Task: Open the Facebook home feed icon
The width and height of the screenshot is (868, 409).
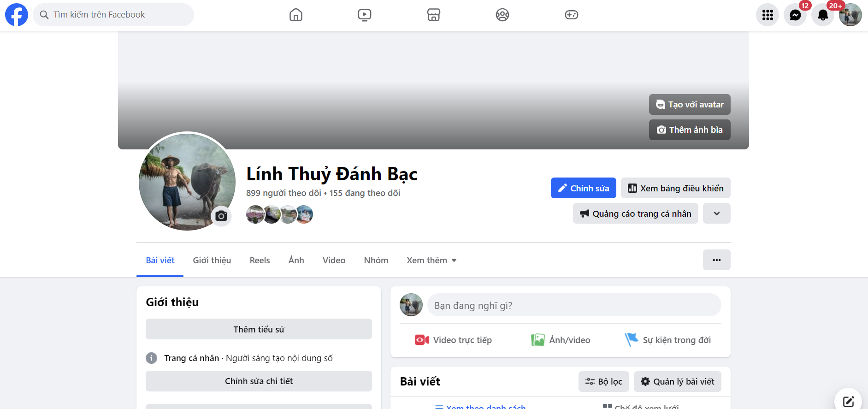Action: pos(296,15)
